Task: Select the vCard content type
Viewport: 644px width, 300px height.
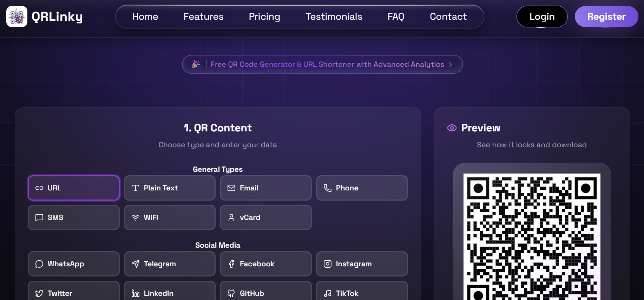Action: pyautogui.click(x=265, y=217)
